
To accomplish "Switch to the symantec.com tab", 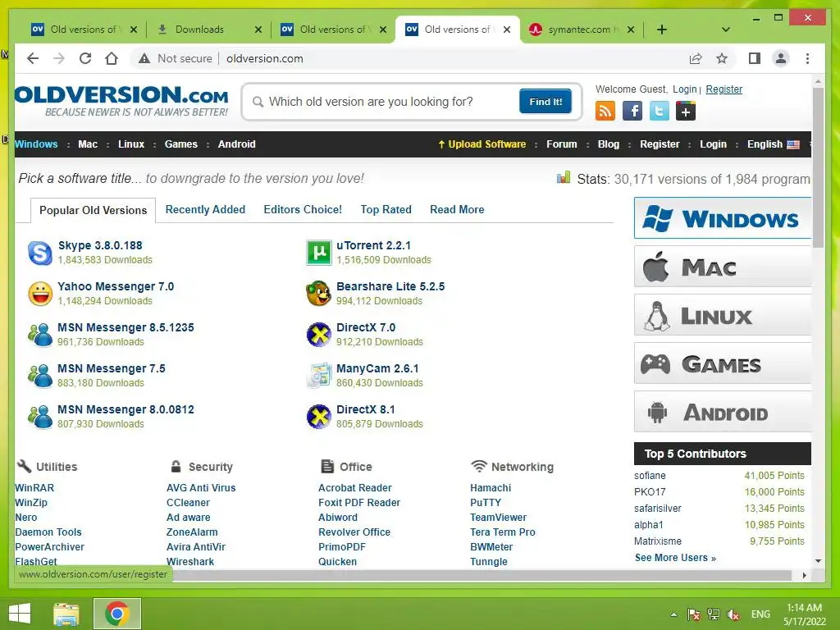I will 582,30.
